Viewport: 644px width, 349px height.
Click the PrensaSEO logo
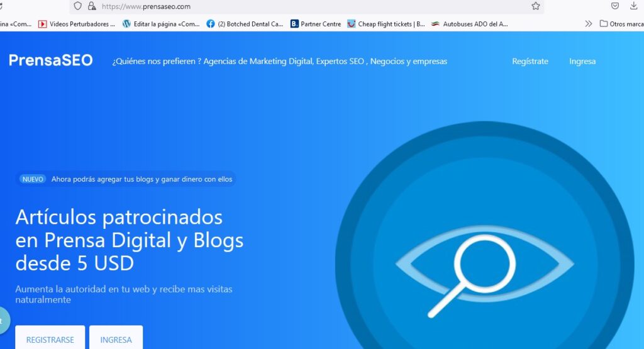coord(50,60)
